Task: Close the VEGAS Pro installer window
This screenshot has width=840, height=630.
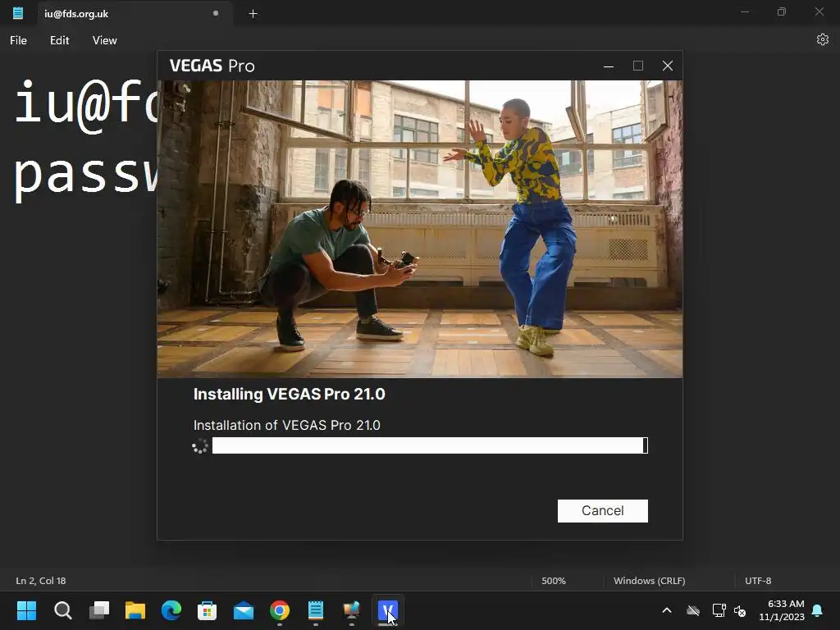Action: point(668,66)
